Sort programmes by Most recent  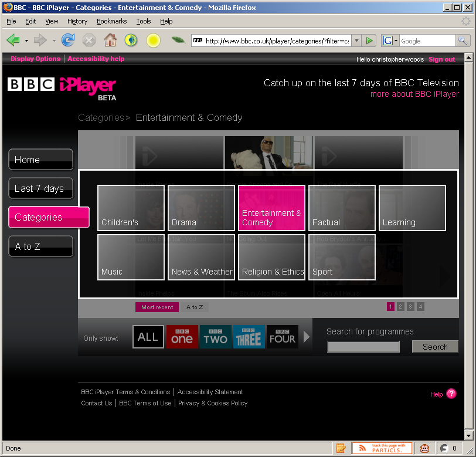(x=157, y=307)
